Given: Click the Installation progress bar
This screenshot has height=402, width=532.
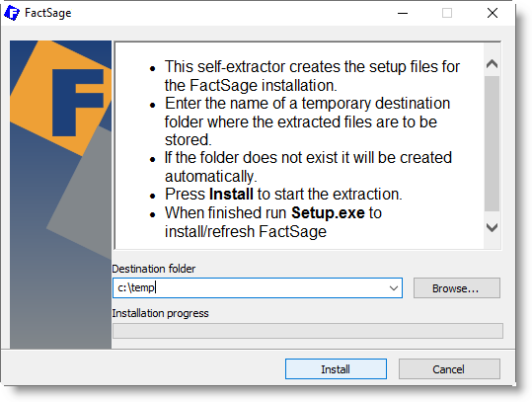Looking at the screenshot, I should pos(307,331).
